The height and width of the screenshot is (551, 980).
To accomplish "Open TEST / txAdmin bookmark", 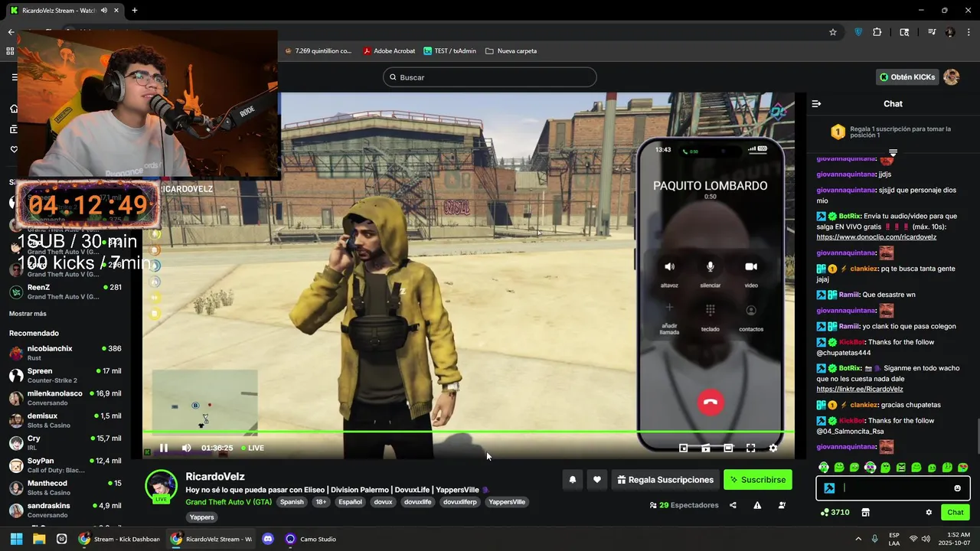I will (449, 51).
